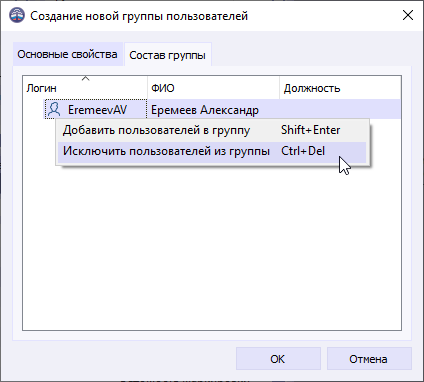The height and width of the screenshot is (382, 424).
Task: Click the ФИО column header
Action: point(213,88)
